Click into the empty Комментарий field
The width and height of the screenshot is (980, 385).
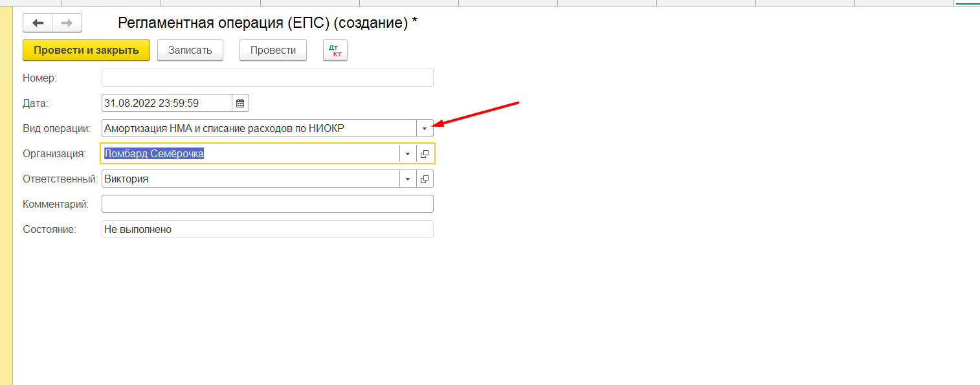(x=267, y=204)
